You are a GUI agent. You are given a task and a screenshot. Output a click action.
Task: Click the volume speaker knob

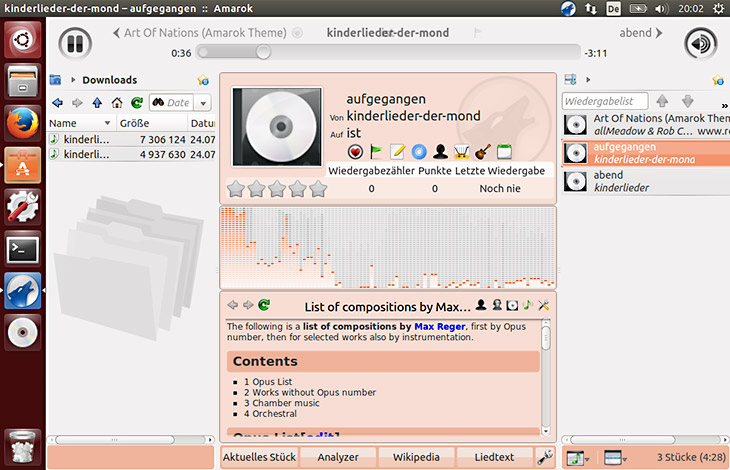point(700,43)
